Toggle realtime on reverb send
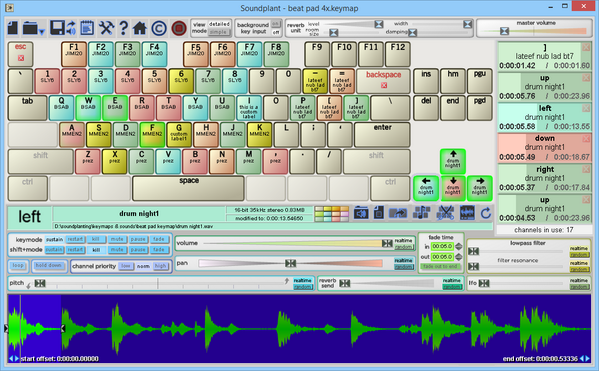The width and height of the screenshot is (599, 371). [452, 280]
